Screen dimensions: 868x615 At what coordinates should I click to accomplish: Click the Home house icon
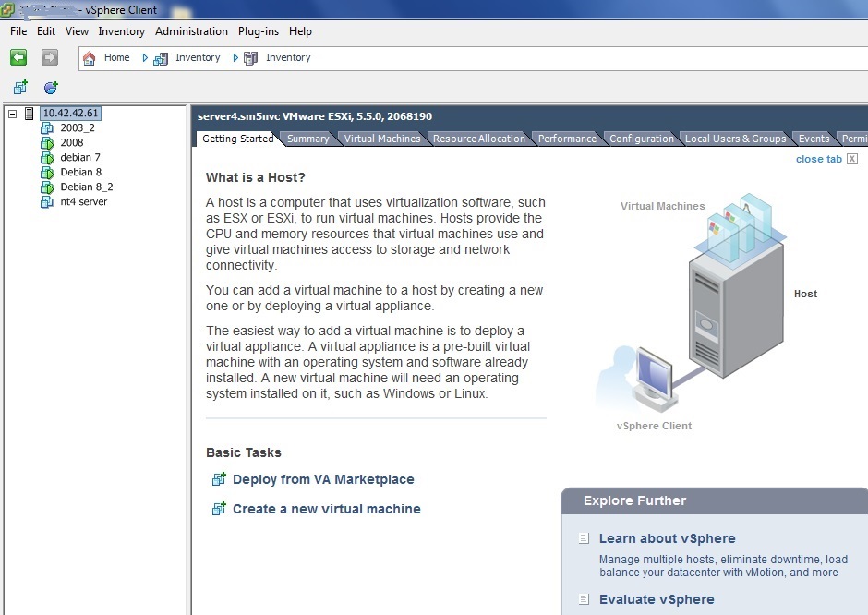tap(90, 58)
